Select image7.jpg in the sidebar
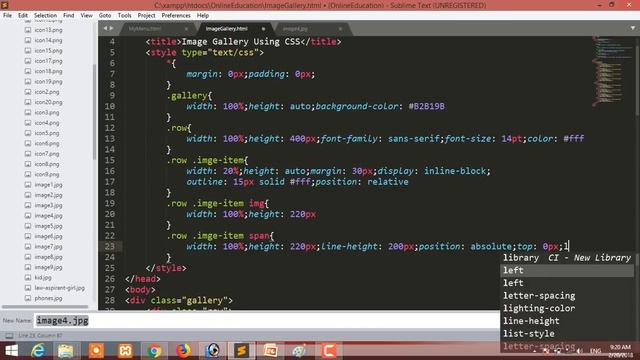 [49, 247]
